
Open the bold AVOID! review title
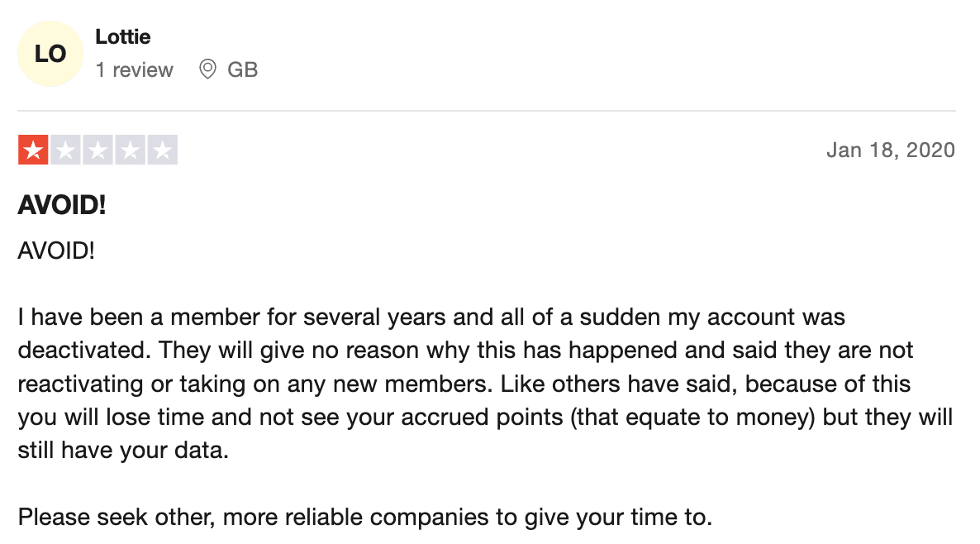[x=62, y=205]
